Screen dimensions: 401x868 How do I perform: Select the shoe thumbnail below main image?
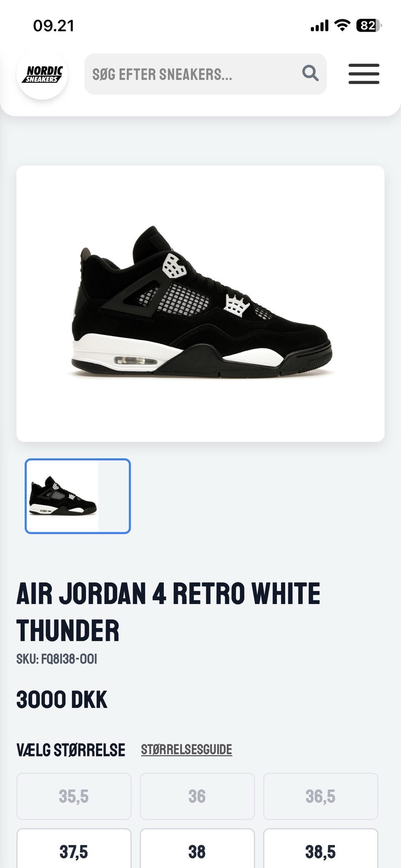[x=78, y=496]
